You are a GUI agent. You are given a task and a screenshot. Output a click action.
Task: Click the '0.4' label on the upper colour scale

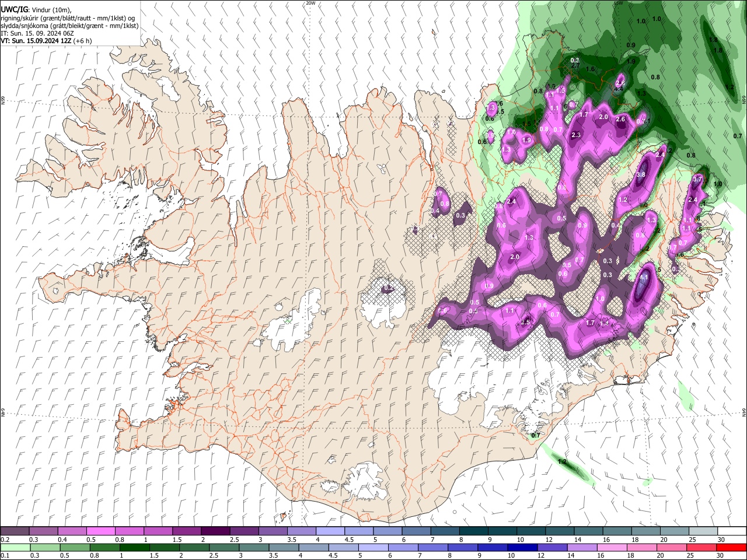(x=62, y=540)
